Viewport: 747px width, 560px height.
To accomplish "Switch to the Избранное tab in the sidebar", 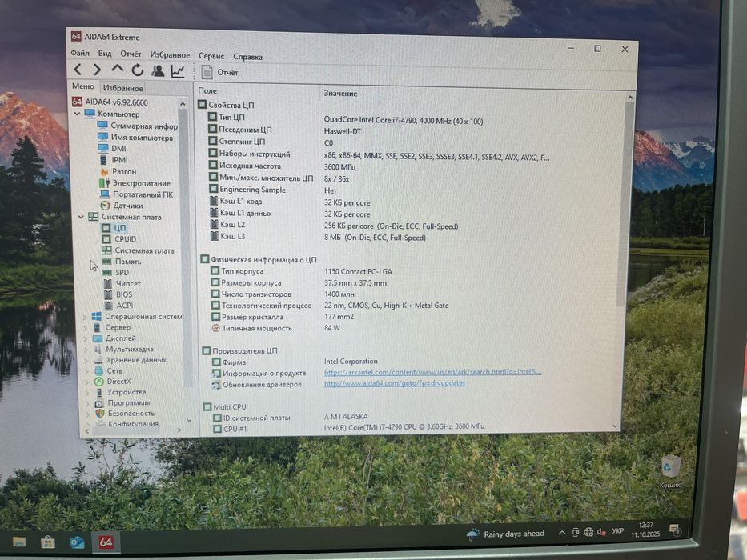I will click(123, 88).
